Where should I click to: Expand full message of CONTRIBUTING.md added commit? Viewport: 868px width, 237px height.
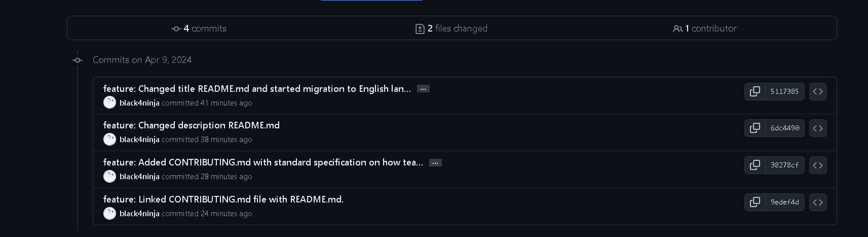click(435, 163)
